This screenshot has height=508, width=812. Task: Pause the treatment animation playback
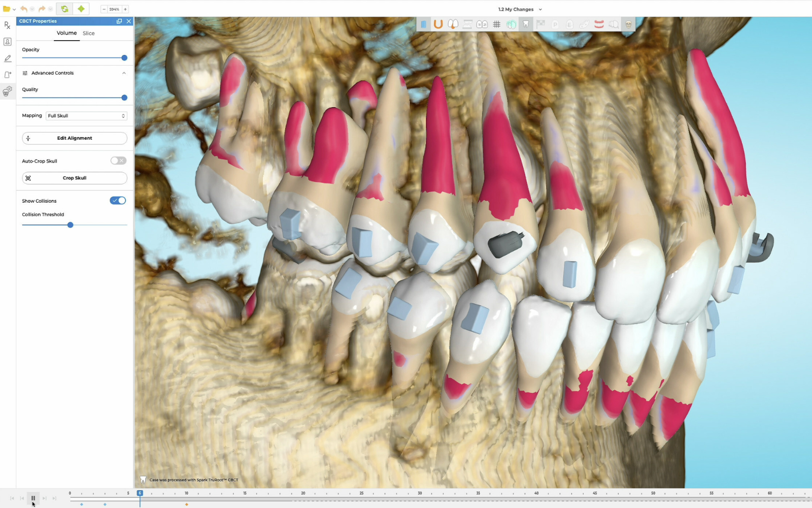(x=33, y=498)
